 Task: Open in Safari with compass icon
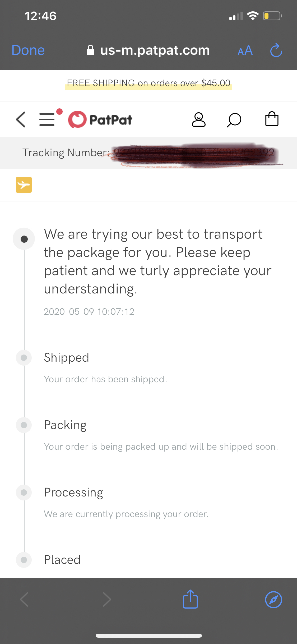pyautogui.click(x=273, y=600)
